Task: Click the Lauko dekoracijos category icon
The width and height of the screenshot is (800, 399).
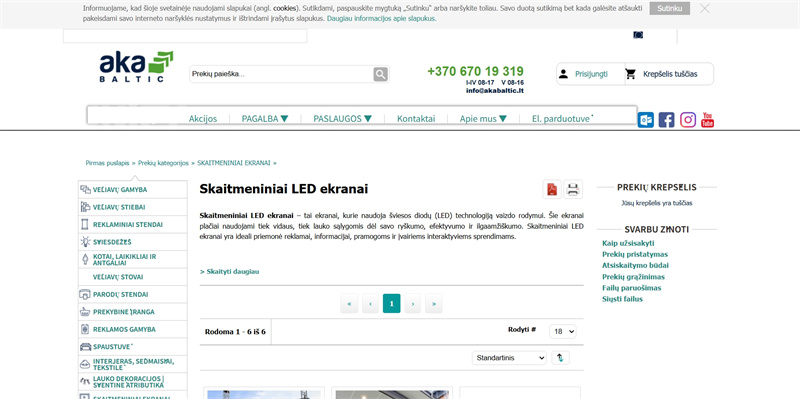Action: pyautogui.click(x=85, y=381)
